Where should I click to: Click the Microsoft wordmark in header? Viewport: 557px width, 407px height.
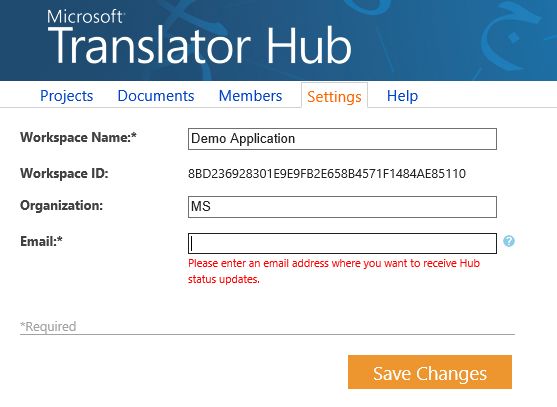(85, 17)
